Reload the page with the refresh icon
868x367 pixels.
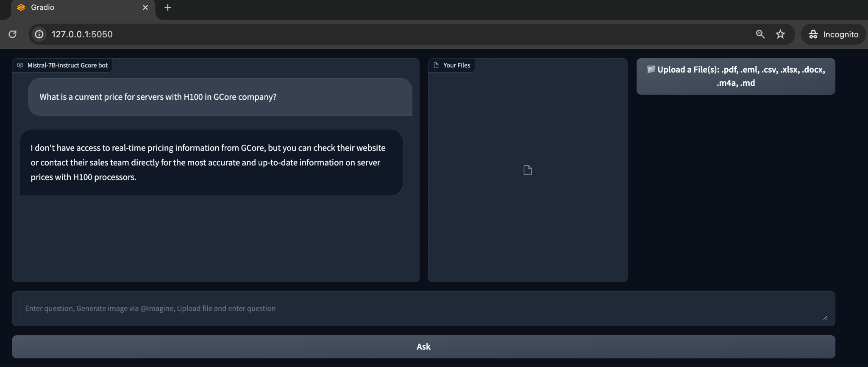pyautogui.click(x=13, y=34)
